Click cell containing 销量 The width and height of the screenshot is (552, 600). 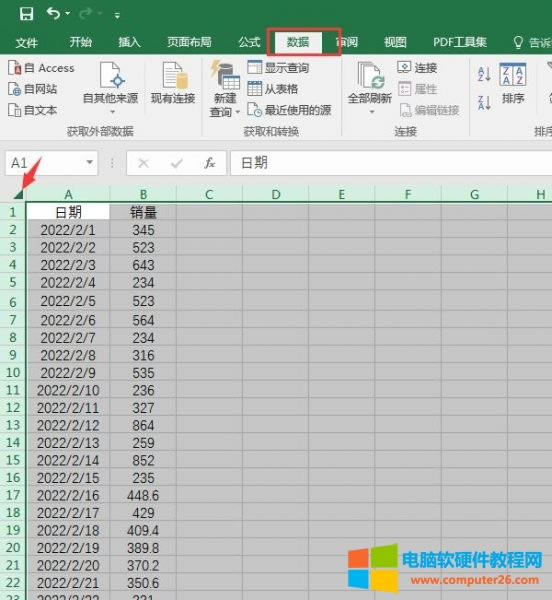pyautogui.click(x=143, y=212)
